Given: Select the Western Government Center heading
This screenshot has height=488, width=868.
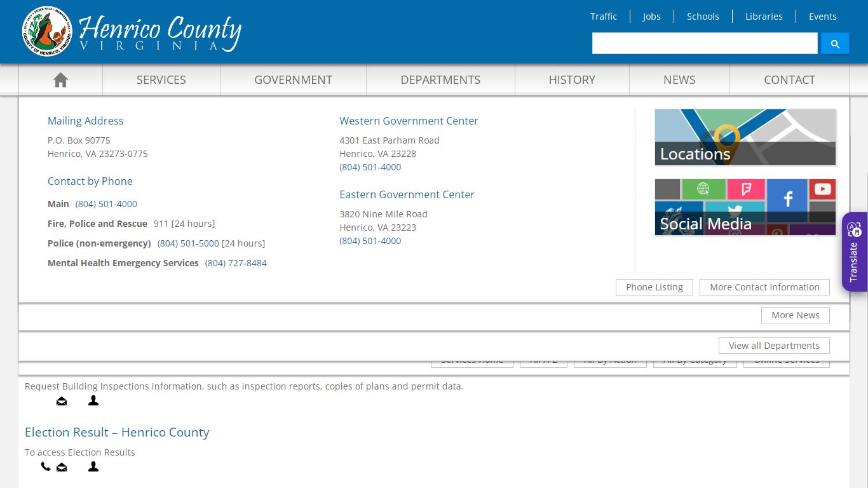Looking at the screenshot, I should [409, 121].
